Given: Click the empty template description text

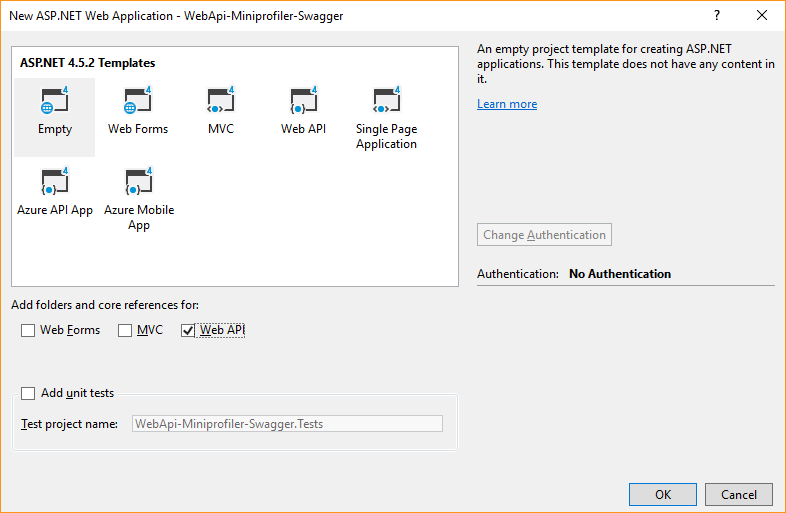Looking at the screenshot, I should (626, 64).
